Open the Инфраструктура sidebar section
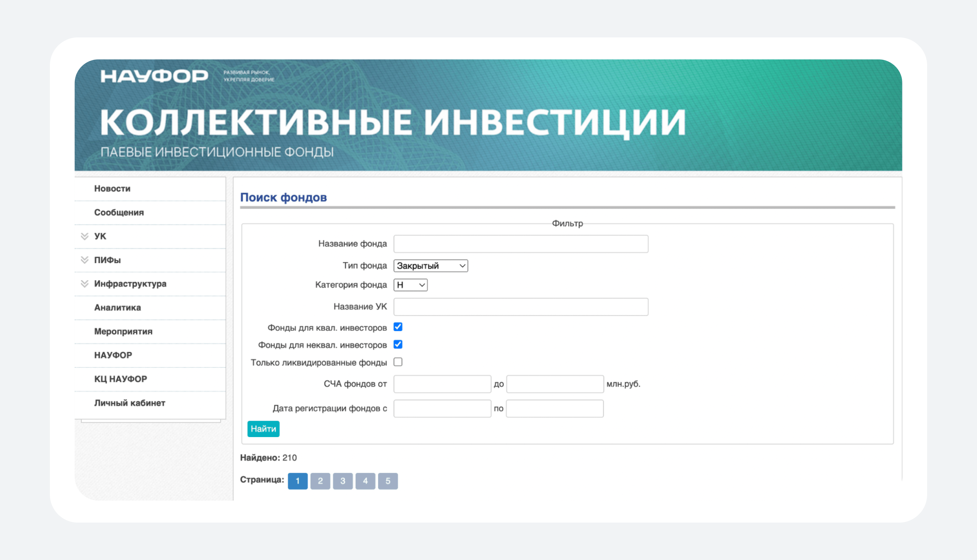 click(130, 284)
